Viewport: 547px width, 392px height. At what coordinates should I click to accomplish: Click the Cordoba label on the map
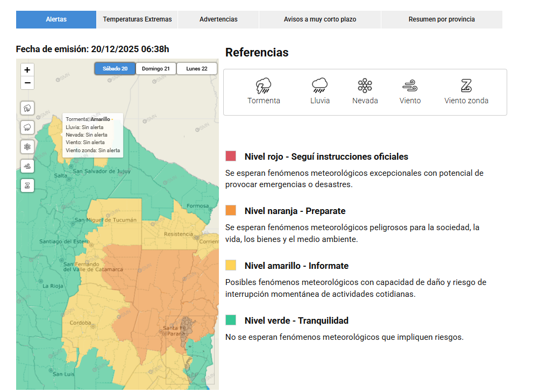tap(80, 323)
